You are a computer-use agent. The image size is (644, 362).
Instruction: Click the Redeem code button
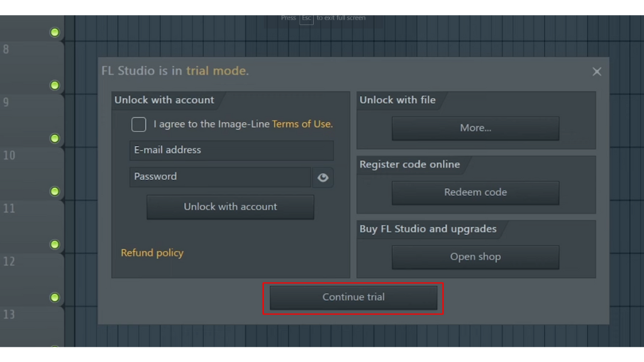click(475, 192)
